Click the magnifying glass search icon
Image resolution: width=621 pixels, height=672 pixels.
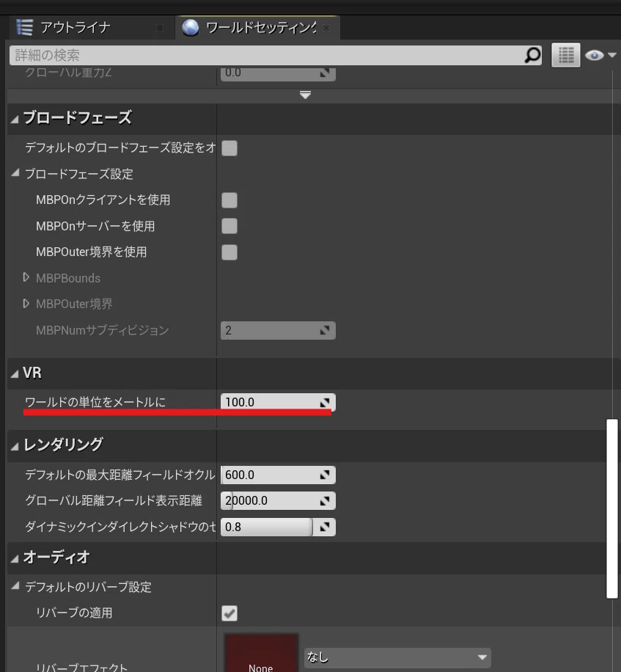[x=532, y=55]
